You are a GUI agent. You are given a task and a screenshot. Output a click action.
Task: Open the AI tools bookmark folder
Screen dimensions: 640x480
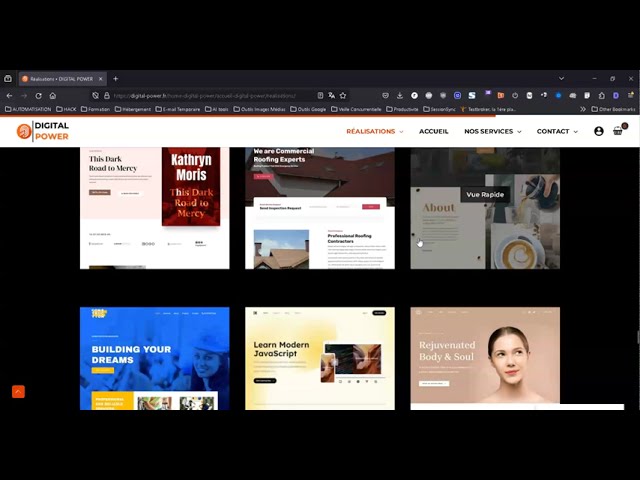pyautogui.click(x=217, y=109)
